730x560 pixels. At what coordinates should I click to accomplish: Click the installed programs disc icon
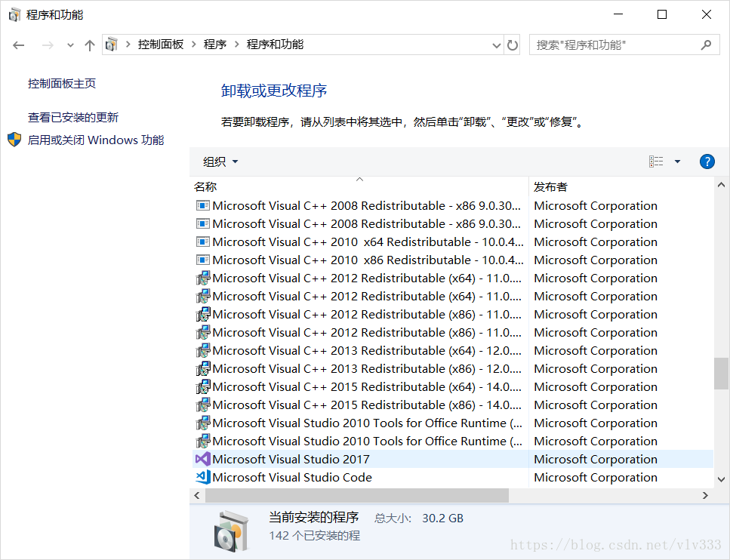click(232, 531)
